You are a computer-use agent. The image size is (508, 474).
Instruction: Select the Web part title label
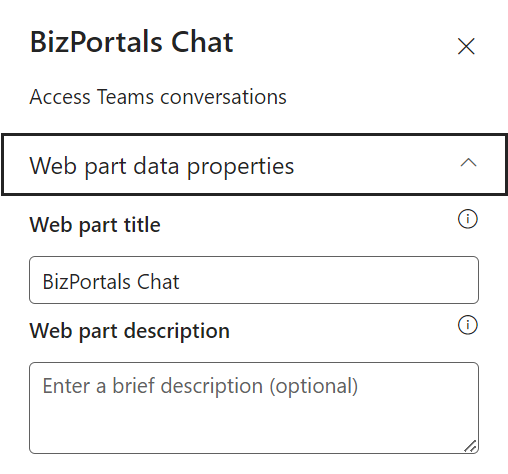click(x=95, y=225)
